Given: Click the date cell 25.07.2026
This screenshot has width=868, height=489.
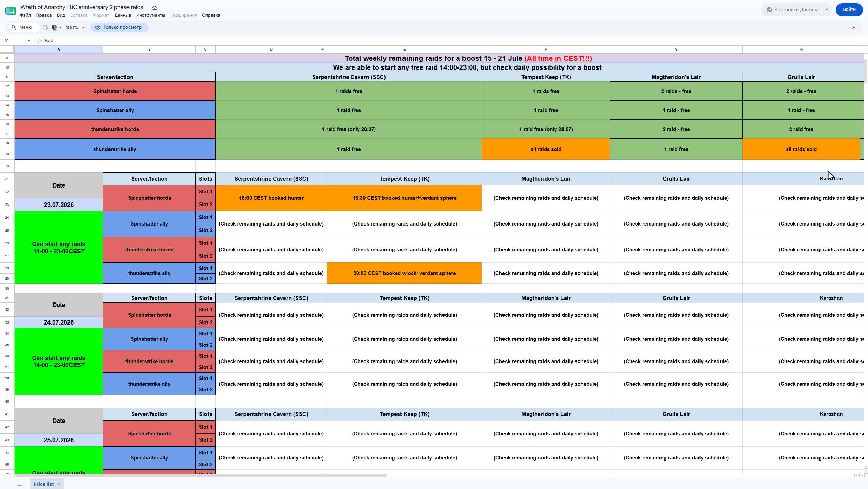Looking at the screenshot, I should [x=59, y=440].
